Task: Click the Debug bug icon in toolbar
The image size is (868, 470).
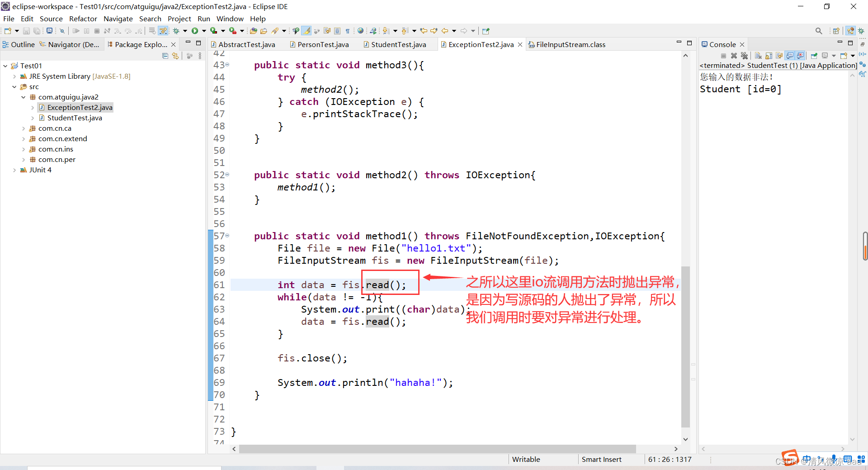Action: point(176,31)
